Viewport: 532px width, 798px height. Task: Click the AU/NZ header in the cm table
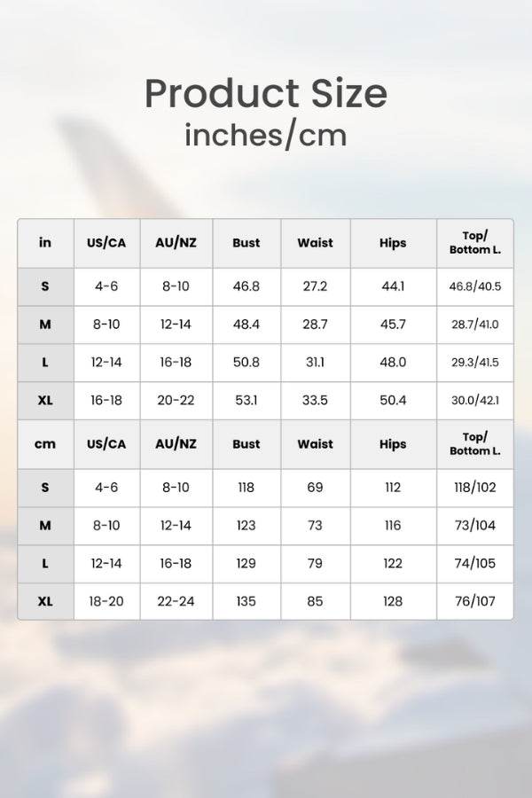(176, 444)
